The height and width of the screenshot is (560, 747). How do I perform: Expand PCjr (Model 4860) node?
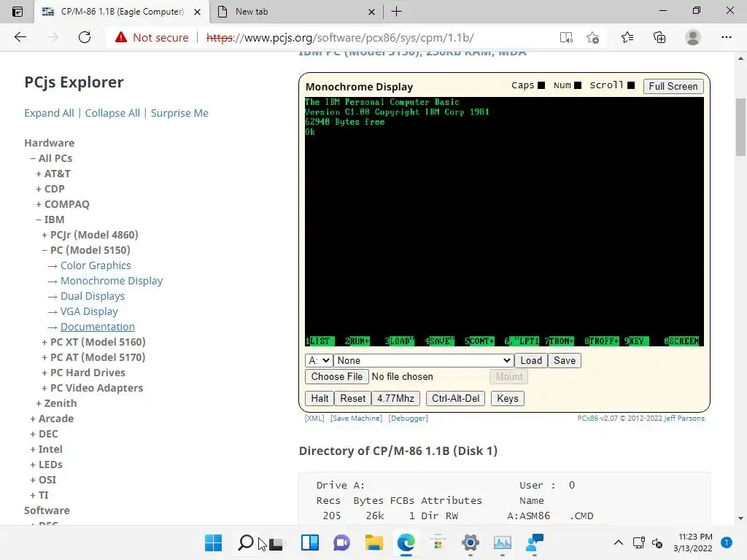[x=90, y=235]
